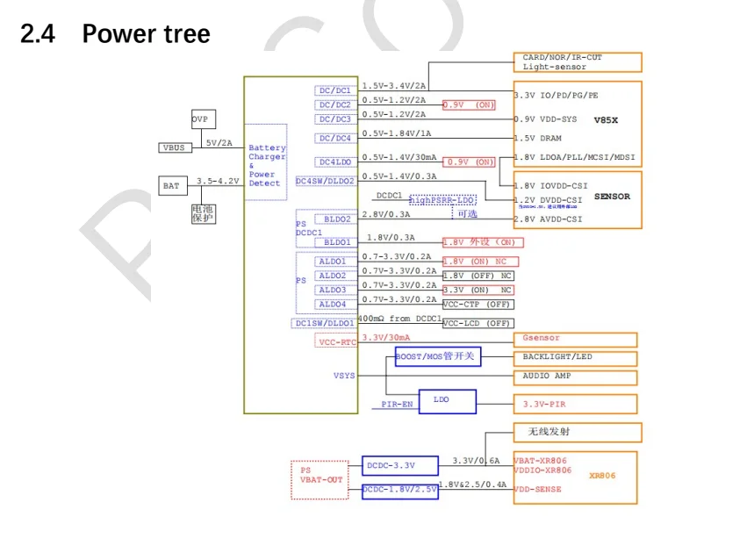Screen dimensions: 754x560
Task: Click the '1.8V (OFF) NC' box
Action: pyautogui.click(x=478, y=276)
